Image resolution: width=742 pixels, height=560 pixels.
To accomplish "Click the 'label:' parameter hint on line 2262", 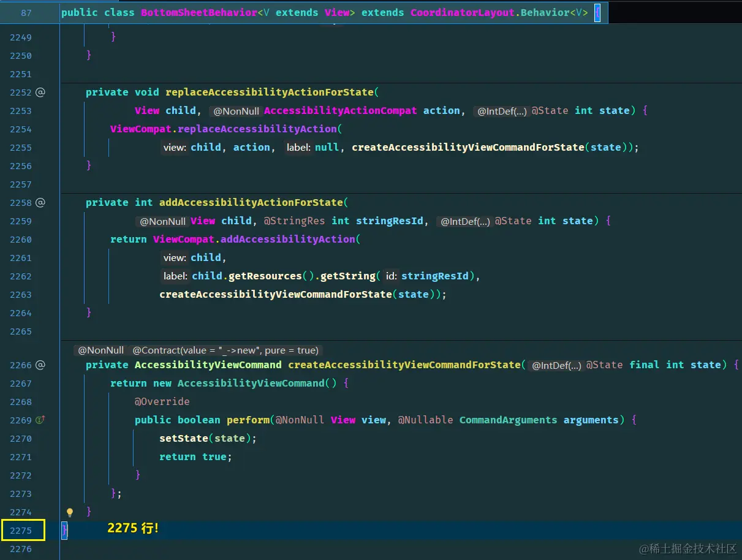I will pyautogui.click(x=175, y=276).
